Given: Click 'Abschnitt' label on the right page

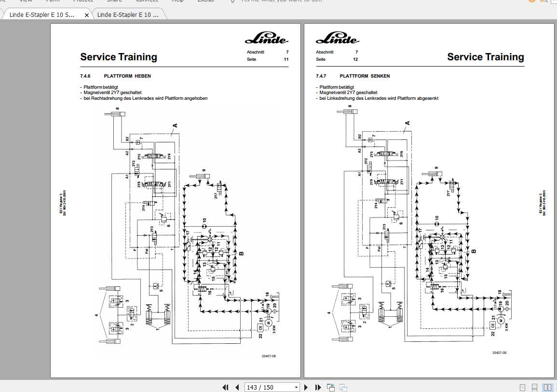Looking at the screenshot, I should pos(325,52).
